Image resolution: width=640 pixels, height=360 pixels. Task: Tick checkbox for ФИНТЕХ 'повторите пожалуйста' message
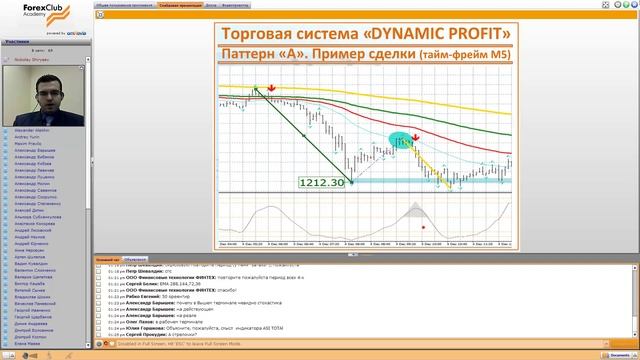click(98, 278)
